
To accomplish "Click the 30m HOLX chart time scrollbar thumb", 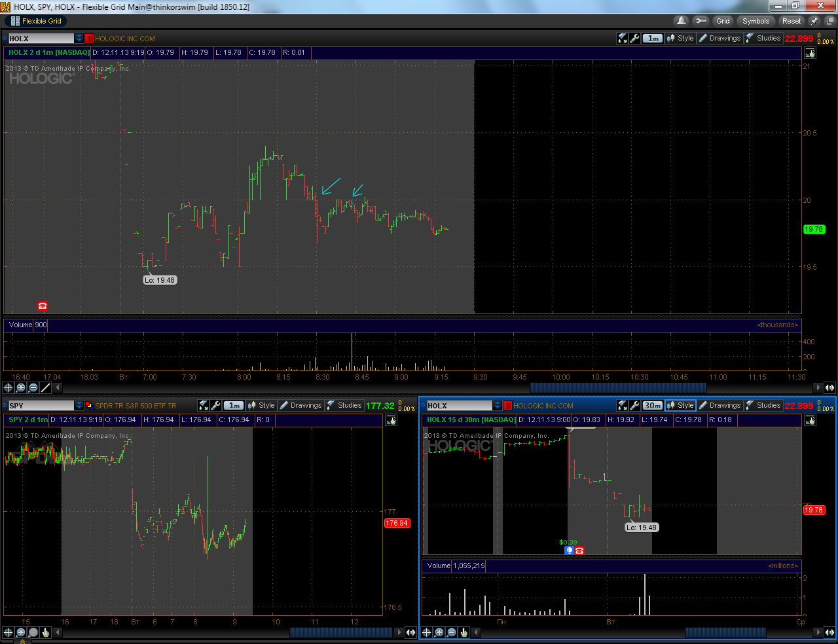I will coord(725,632).
